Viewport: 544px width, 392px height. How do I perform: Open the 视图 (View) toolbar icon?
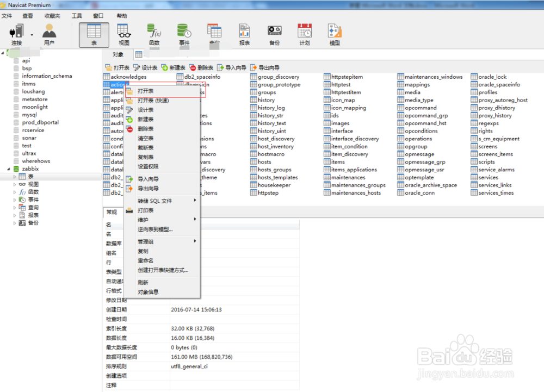[x=124, y=35]
